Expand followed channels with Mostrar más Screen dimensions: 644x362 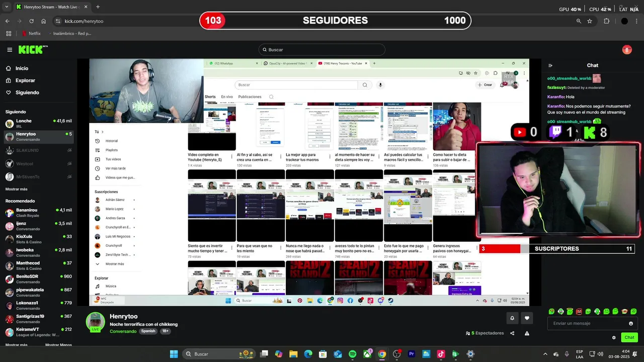[x=17, y=189]
